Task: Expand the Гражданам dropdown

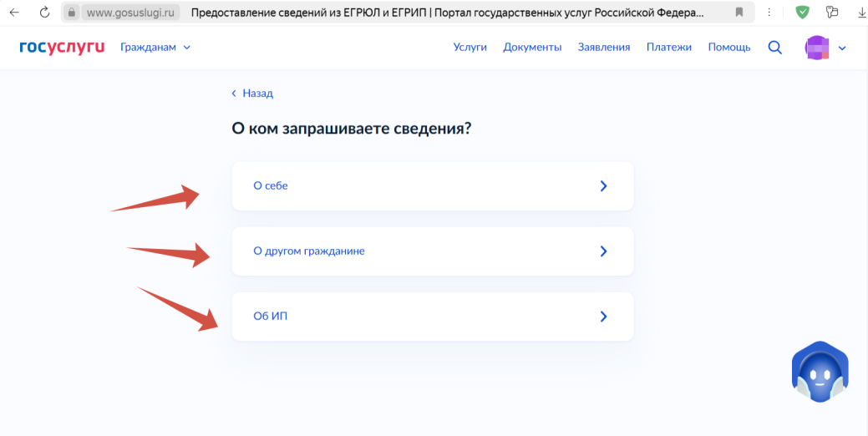Action: click(x=155, y=48)
